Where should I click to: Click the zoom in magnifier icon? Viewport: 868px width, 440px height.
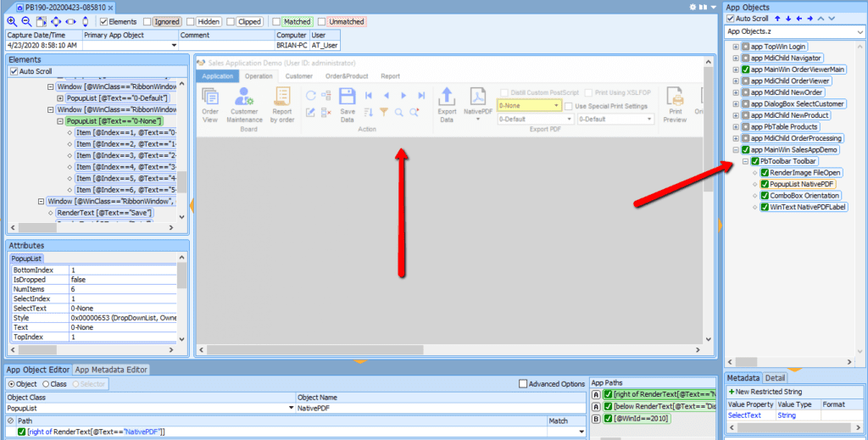(x=12, y=21)
